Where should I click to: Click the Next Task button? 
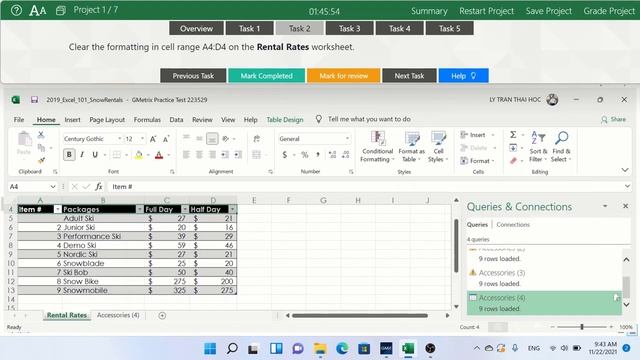[409, 76]
